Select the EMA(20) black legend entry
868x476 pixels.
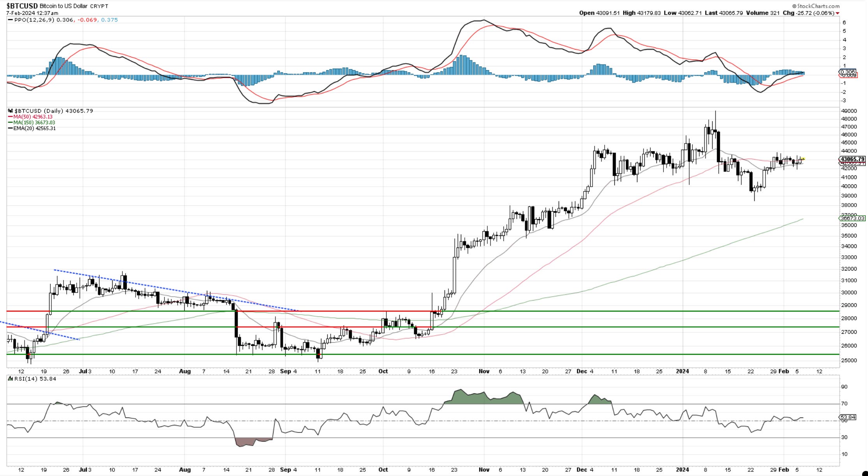(32, 128)
